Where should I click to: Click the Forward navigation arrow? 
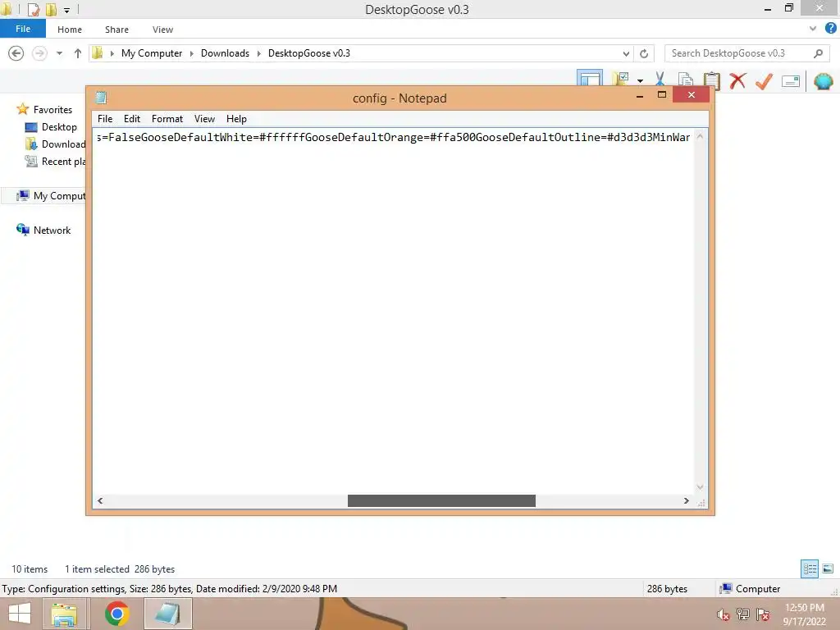39,53
